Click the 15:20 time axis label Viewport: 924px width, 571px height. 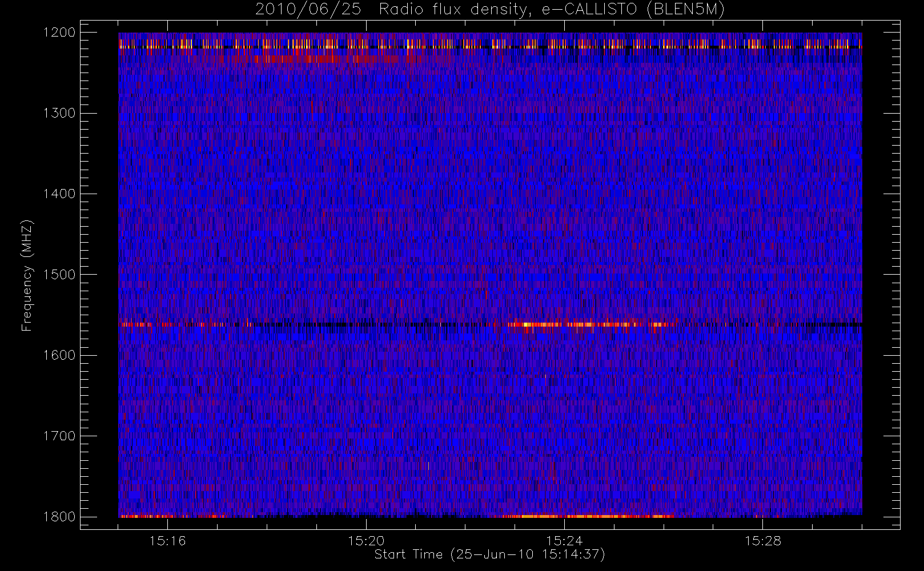pyautogui.click(x=366, y=541)
